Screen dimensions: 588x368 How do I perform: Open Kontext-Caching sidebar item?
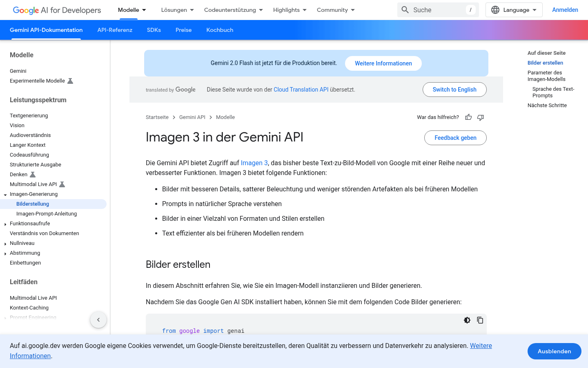coord(29,308)
